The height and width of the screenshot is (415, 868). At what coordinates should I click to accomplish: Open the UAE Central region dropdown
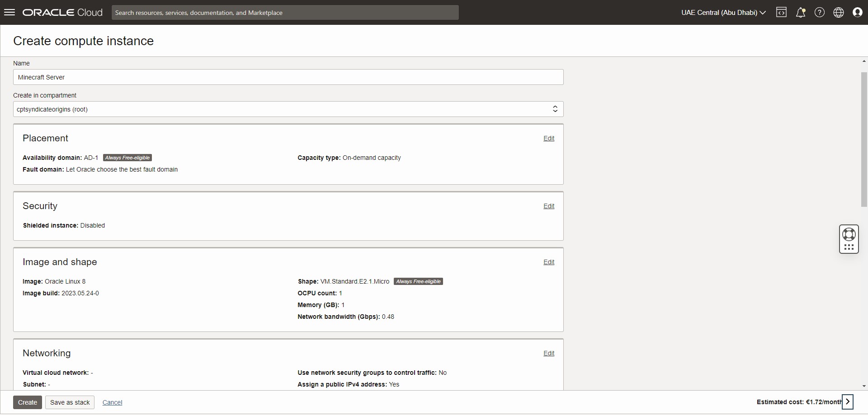(x=722, y=12)
